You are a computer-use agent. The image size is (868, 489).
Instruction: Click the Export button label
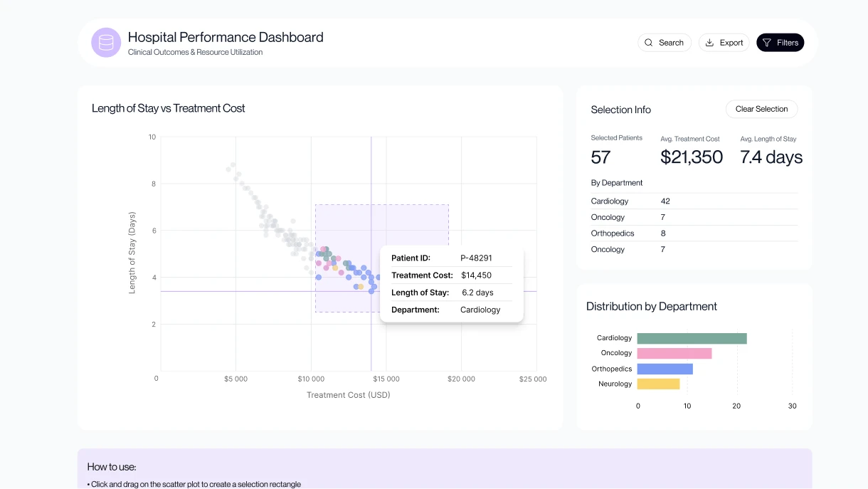click(731, 43)
